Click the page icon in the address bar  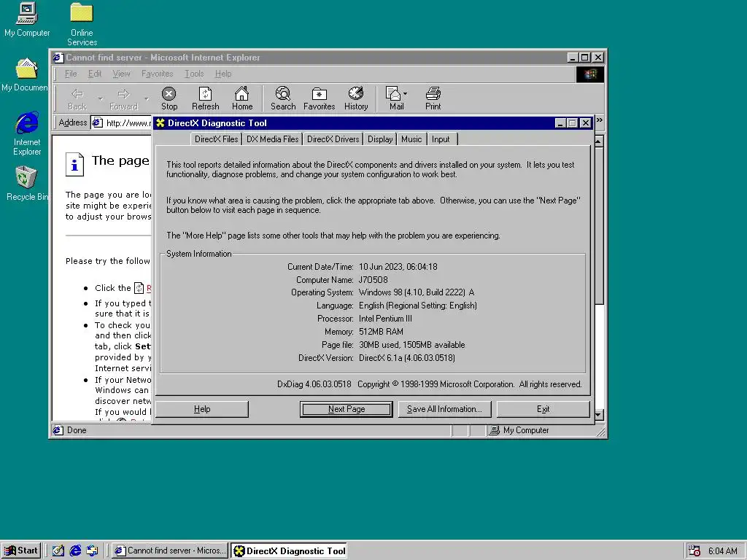click(98, 122)
